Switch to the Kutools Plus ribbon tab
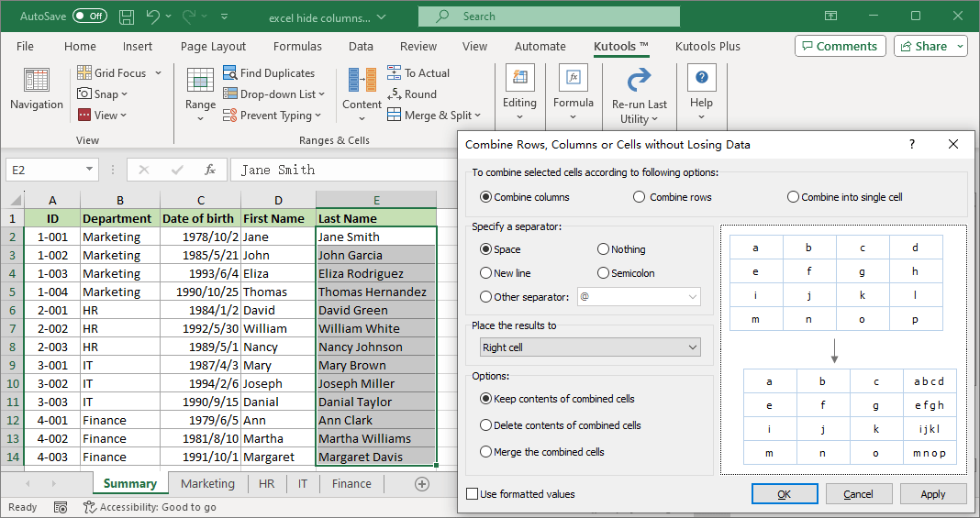Image resolution: width=980 pixels, height=518 pixels. 707,46
